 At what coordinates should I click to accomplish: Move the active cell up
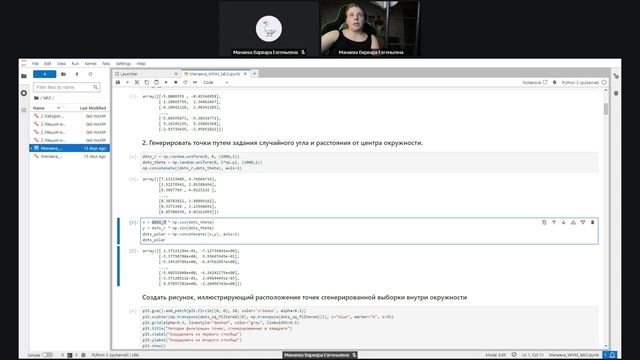(554, 222)
